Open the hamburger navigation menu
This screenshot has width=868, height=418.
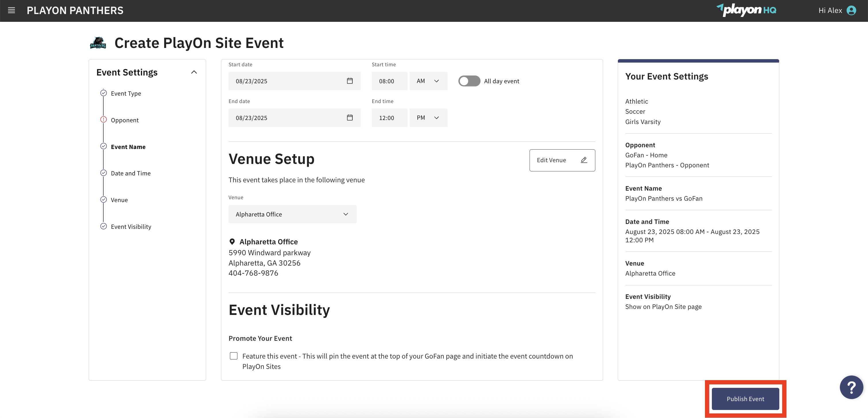click(11, 10)
